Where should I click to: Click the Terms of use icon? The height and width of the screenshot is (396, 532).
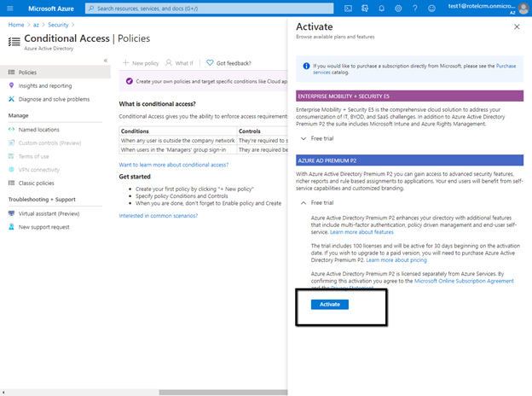[x=12, y=156]
